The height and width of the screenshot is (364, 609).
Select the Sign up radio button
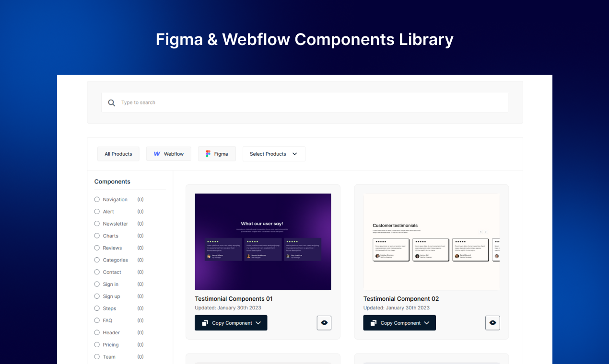tap(97, 296)
